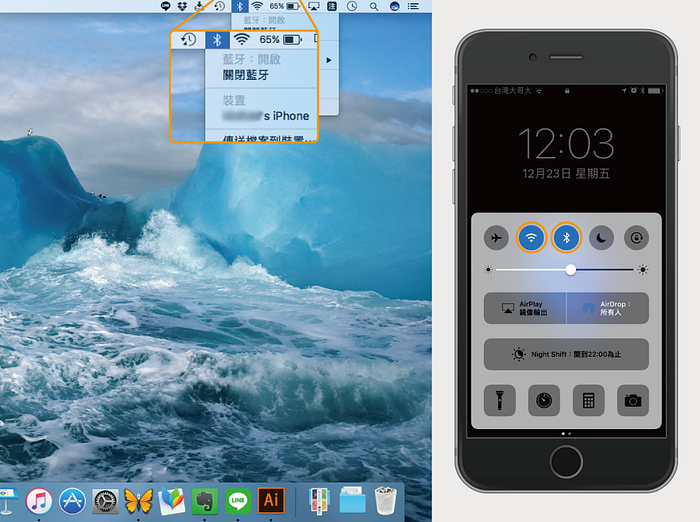
Task: Tap the AirPlay 鏡像輸出 button
Action: click(525, 308)
